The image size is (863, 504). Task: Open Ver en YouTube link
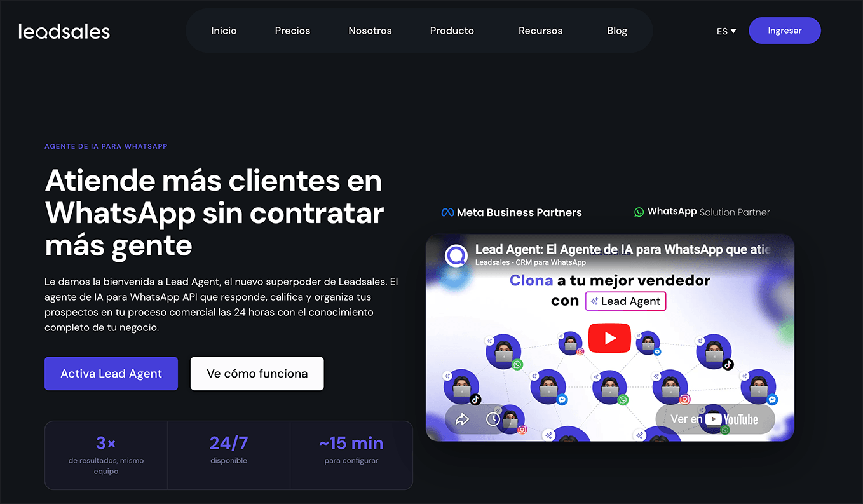pos(715,419)
